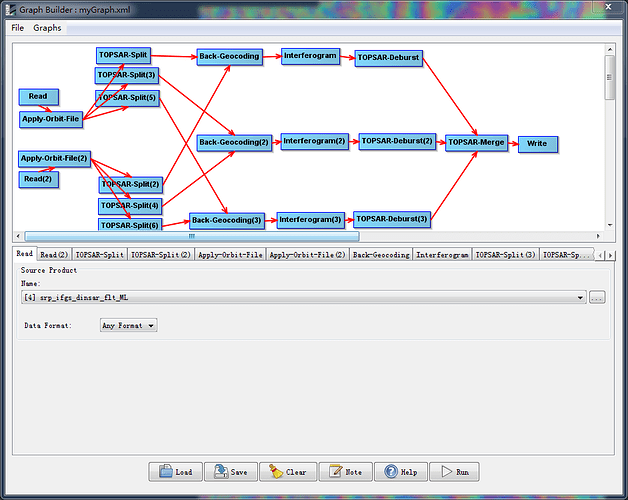
Task: Close the Graph Builder window
Action: click(608, 6)
